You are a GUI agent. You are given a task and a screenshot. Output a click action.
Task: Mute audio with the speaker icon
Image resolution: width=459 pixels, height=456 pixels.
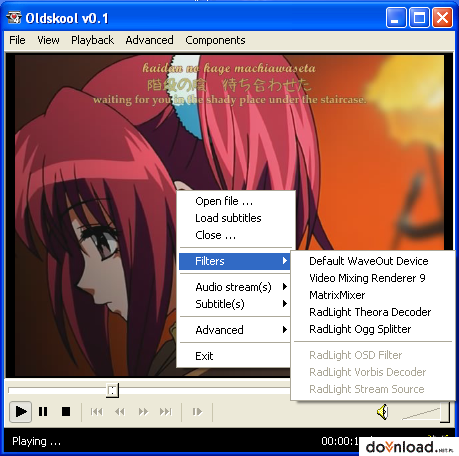coord(383,412)
